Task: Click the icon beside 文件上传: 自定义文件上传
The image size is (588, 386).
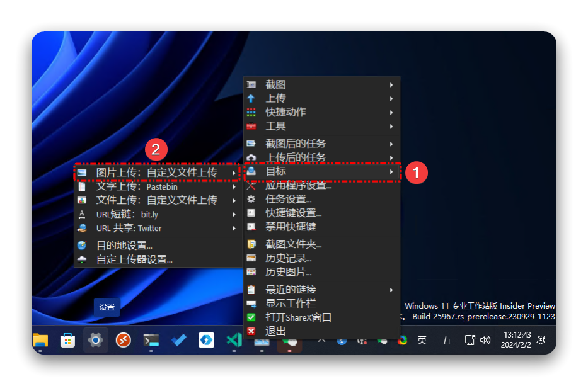Action: click(82, 200)
